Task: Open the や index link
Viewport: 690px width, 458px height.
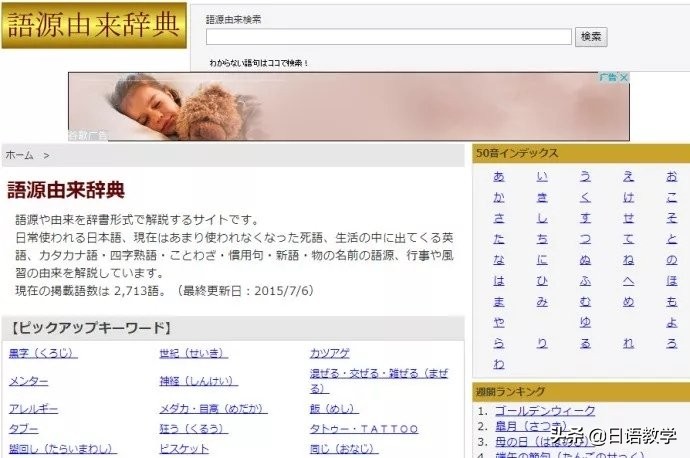Action: pyautogui.click(x=499, y=322)
